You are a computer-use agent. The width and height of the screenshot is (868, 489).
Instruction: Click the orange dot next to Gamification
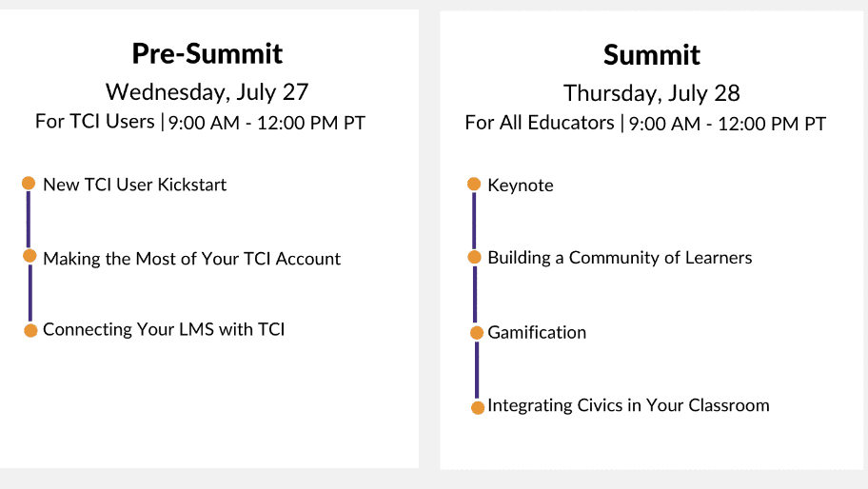pos(477,333)
